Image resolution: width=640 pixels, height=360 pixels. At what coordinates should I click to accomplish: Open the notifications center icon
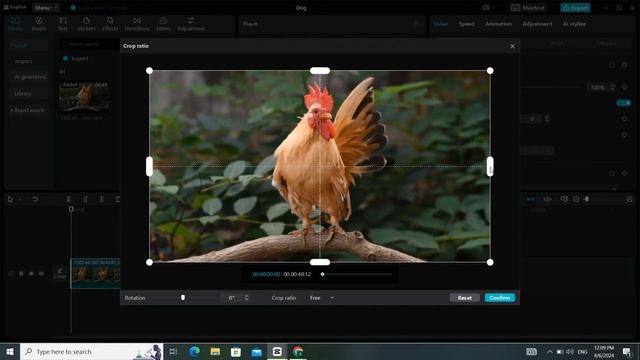coord(627,351)
